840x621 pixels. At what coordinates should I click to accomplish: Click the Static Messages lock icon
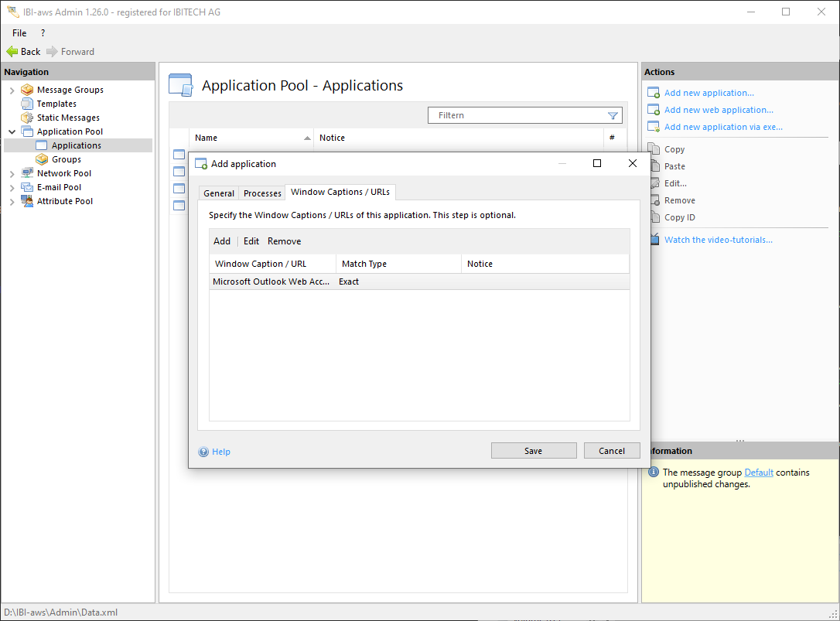[x=28, y=118]
